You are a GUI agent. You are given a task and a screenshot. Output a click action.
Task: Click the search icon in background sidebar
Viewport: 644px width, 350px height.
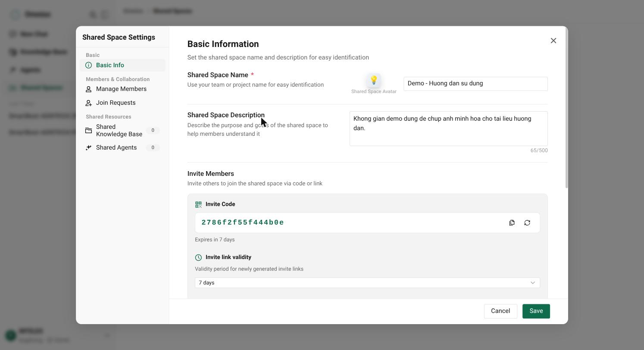(93, 15)
